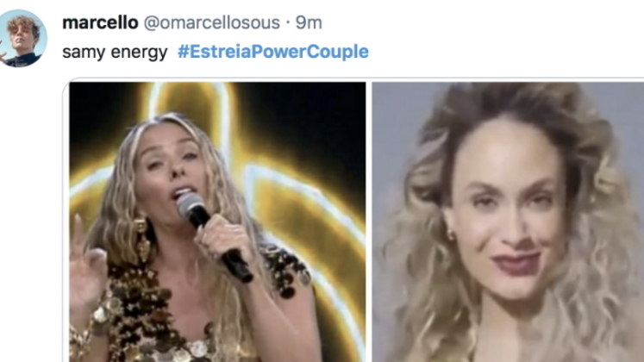Viewport: 644px width, 362px height.
Task: Expand the second attached media image
Action: coord(508,222)
